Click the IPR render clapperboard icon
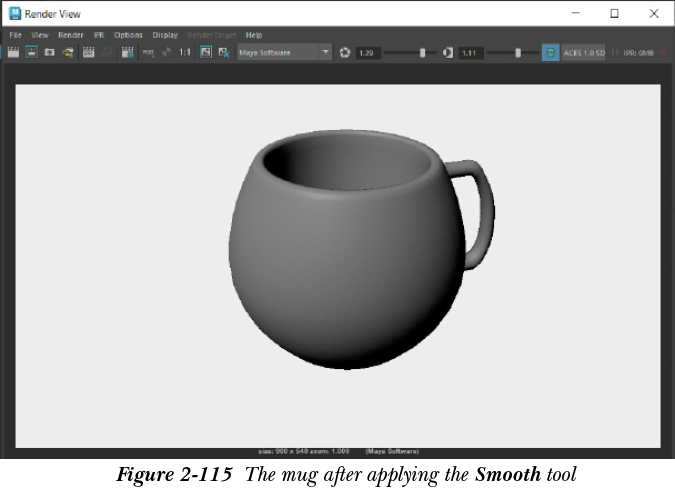This screenshot has width=675, height=495. (88, 52)
